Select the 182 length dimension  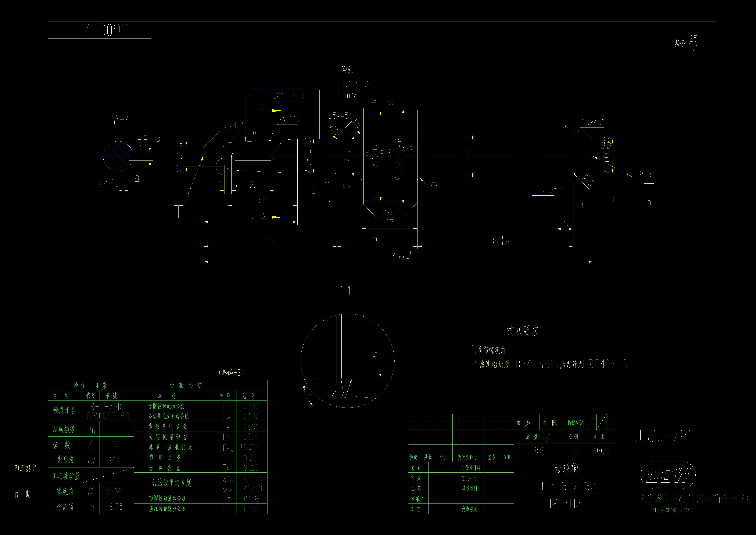point(500,241)
